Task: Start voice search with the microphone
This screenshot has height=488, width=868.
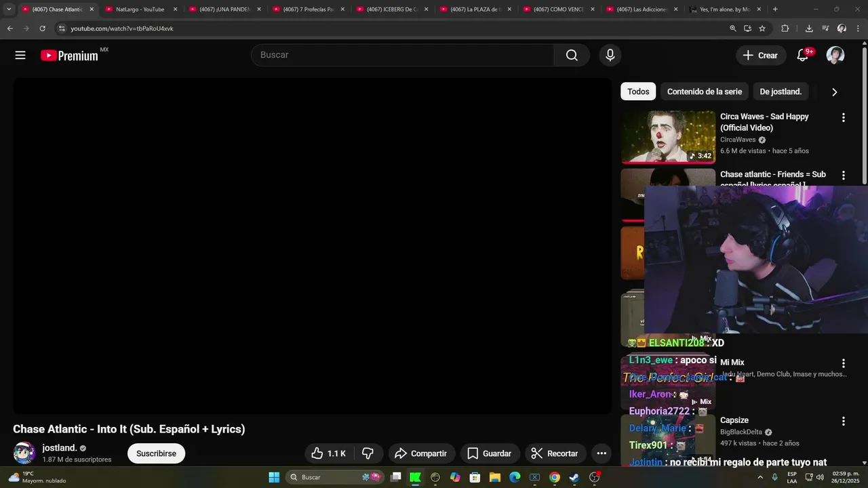Action: [610, 56]
